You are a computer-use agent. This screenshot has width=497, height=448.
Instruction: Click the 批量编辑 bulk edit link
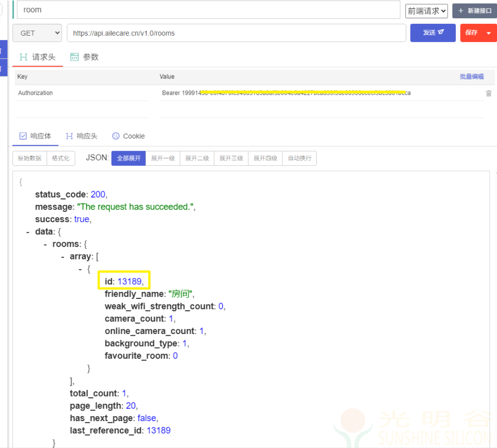[x=471, y=77]
